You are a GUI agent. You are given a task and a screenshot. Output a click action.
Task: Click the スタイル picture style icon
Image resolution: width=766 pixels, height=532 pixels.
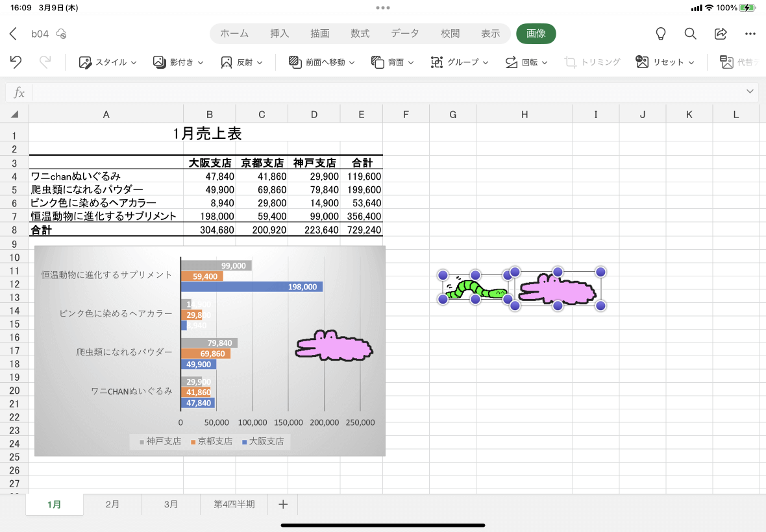(85, 62)
